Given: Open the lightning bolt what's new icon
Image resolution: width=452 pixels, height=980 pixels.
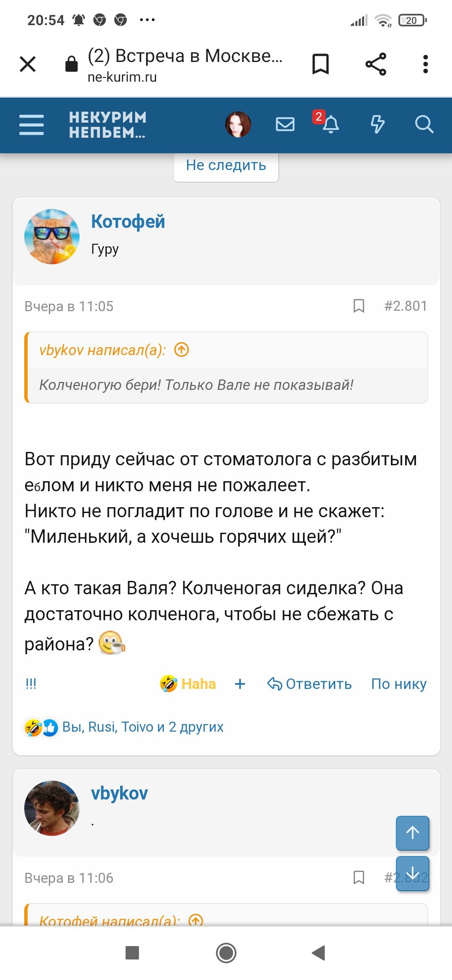Looking at the screenshot, I should point(378,124).
